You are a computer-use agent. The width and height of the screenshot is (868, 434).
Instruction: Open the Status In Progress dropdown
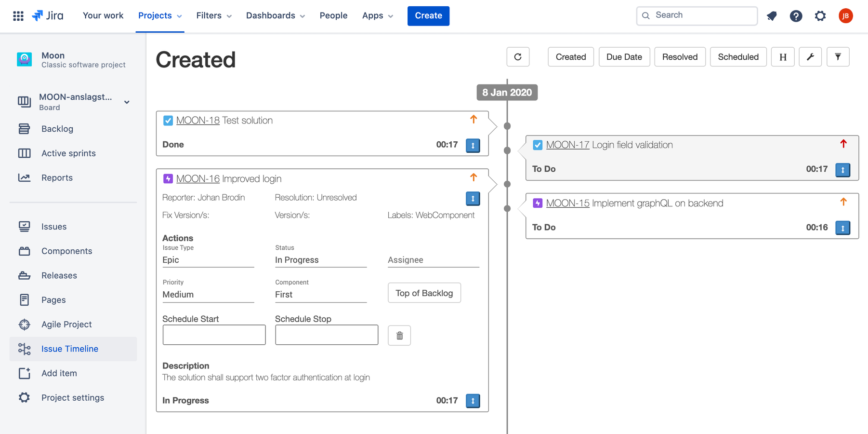(321, 260)
